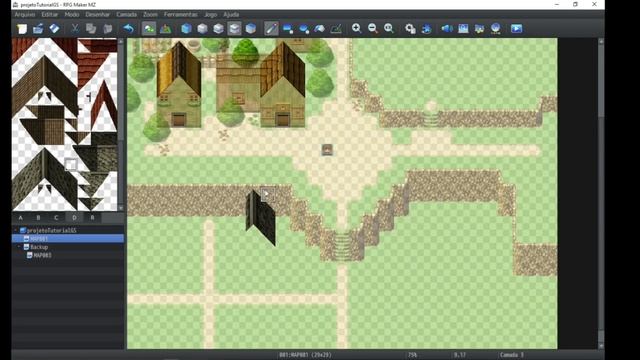Open the Event Searcher icon
The width and height of the screenshot is (640, 360).
(463, 29)
